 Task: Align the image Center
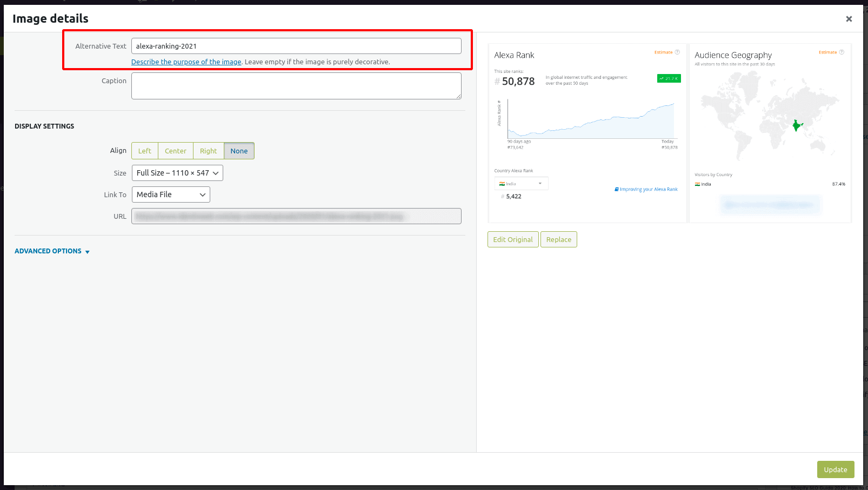click(x=176, y=151)
